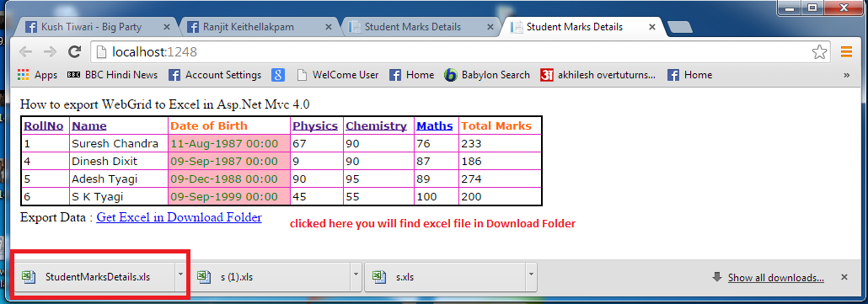
Task: Open the BBC Hindi News bookmark
Action: tap(112, 75)
